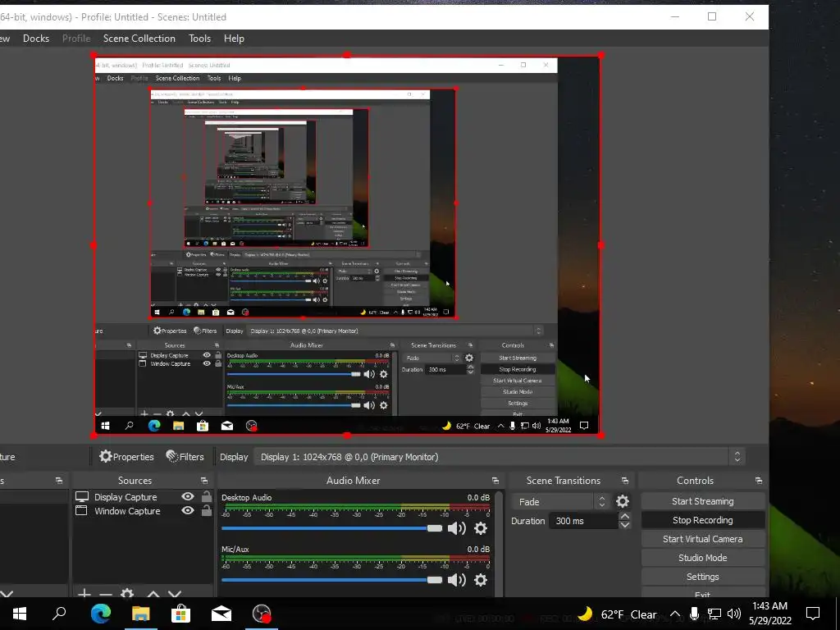The image size is (840, 630).
Task: Pop out the Scenes dock
Action: pos(59,481)
